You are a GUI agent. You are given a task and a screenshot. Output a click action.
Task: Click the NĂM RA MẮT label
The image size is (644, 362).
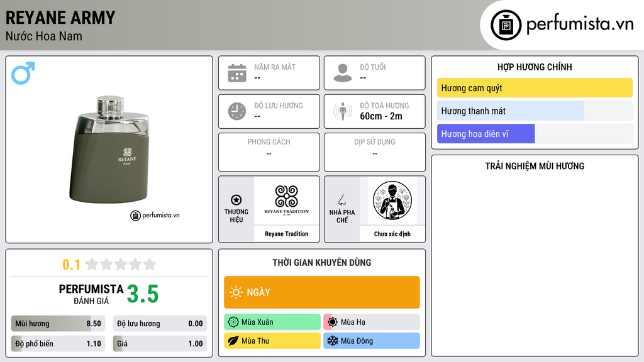pos(275,67)
